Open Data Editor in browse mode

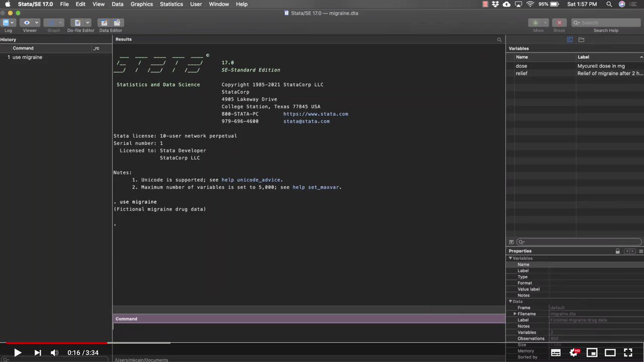click(116, 23)
